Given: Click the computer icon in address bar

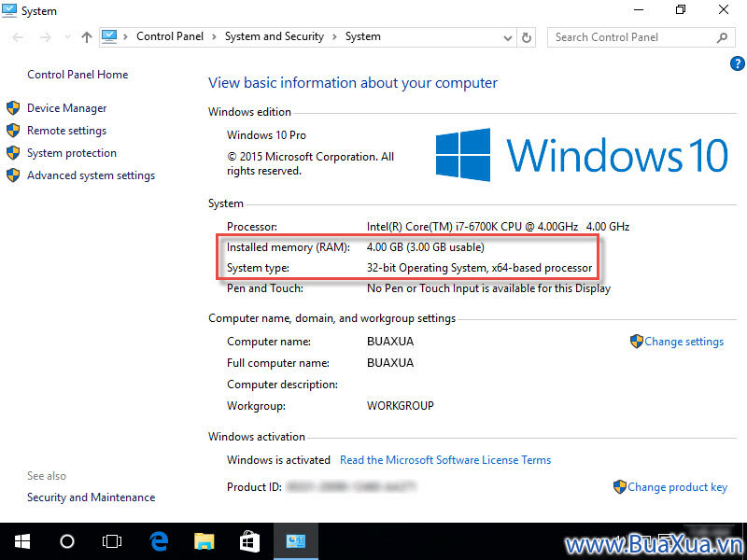Looking at the screenshot, I should (x=109, y=36).
